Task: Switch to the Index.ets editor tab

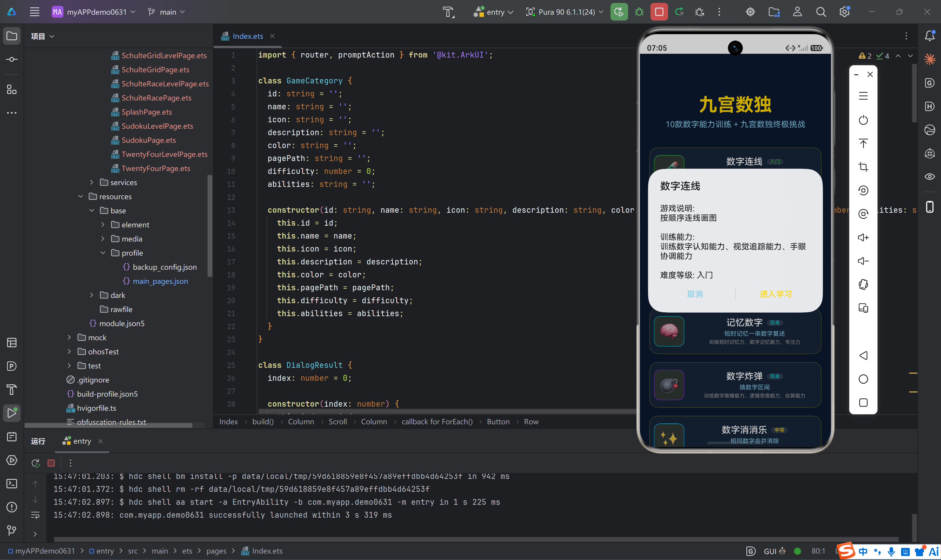Action: (248, 36)
